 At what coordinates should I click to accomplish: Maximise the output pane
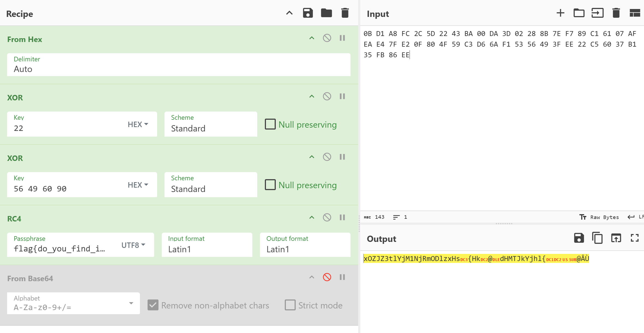[634, 238]
